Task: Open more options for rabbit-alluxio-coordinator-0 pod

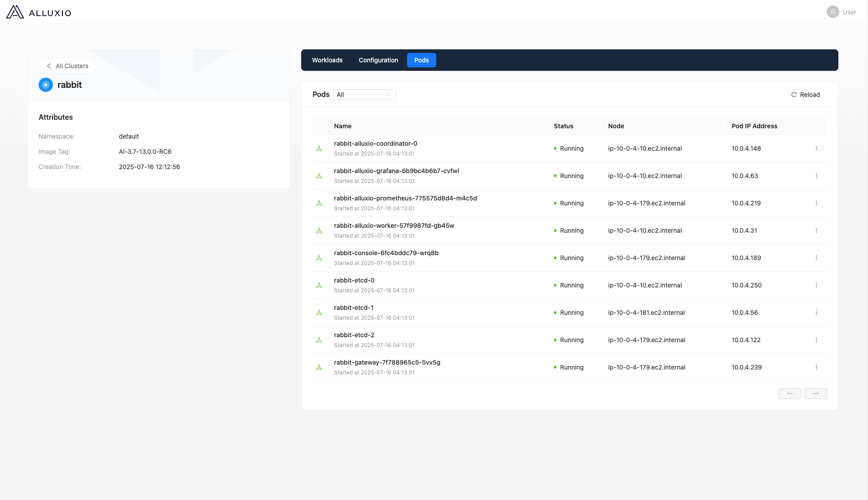Action: point(816,148)
